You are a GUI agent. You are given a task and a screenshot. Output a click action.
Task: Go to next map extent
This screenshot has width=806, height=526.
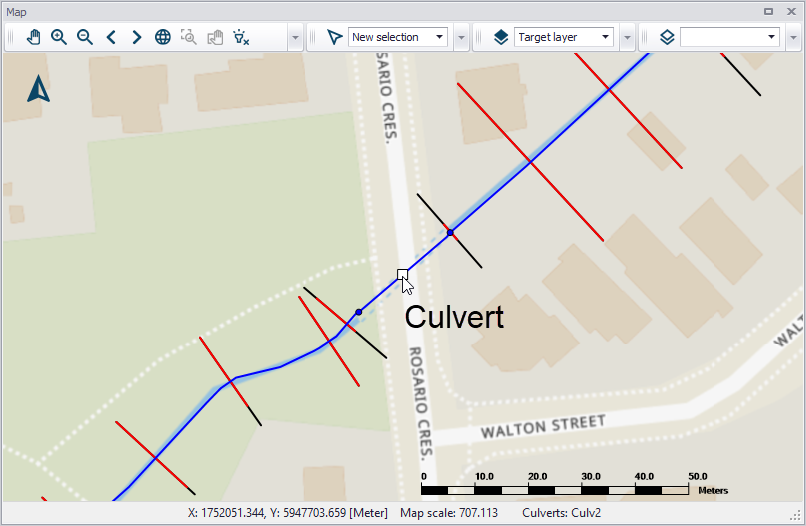point(136,37)
